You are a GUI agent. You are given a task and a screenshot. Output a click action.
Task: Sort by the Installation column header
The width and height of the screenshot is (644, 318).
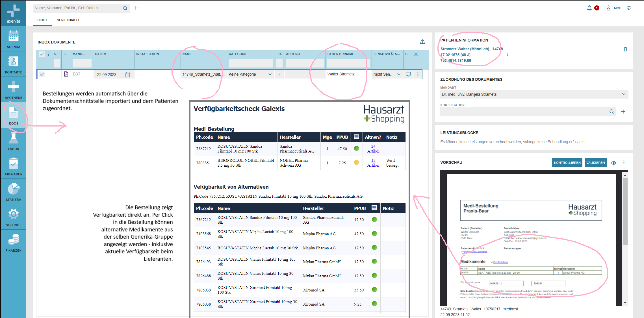[148, 54]
